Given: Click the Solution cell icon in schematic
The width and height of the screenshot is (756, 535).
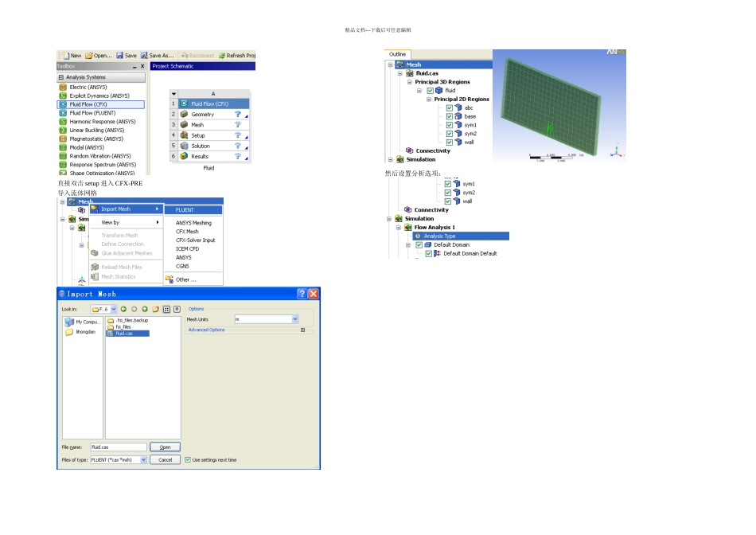Looking at the screenshot, I should coord(184,146).
